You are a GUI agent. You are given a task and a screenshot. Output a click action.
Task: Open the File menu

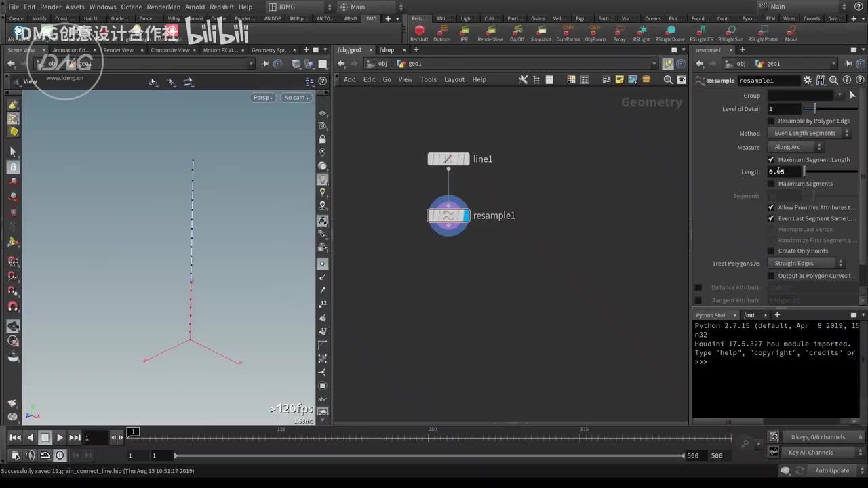coord(14,7)
